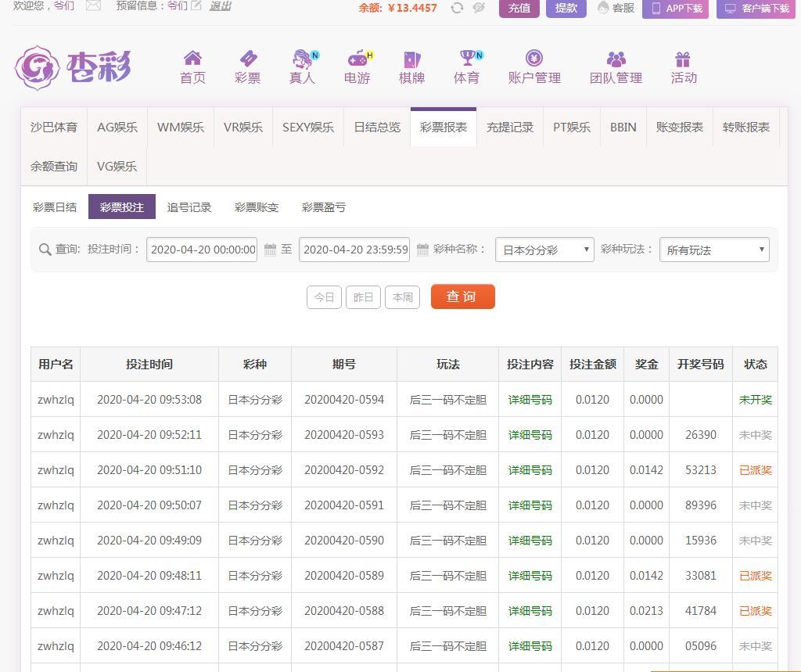Open the live casino 真人 icon

[x=302, y=59]
